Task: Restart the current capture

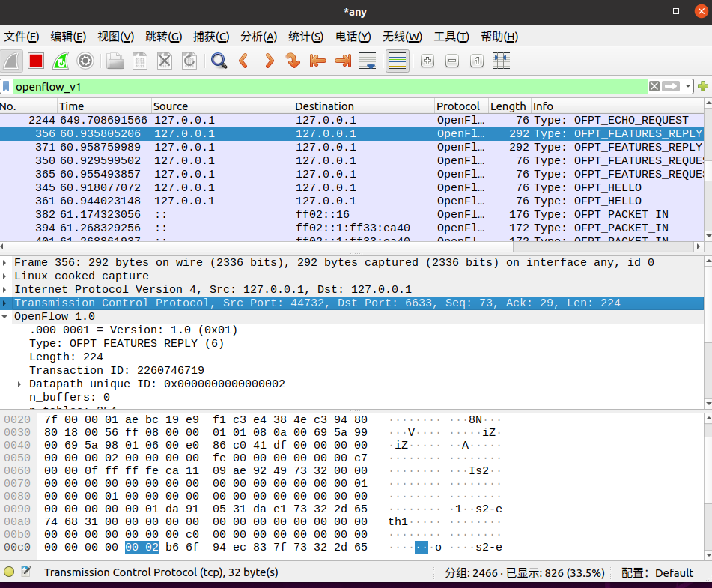Action: tap(61, 61)
